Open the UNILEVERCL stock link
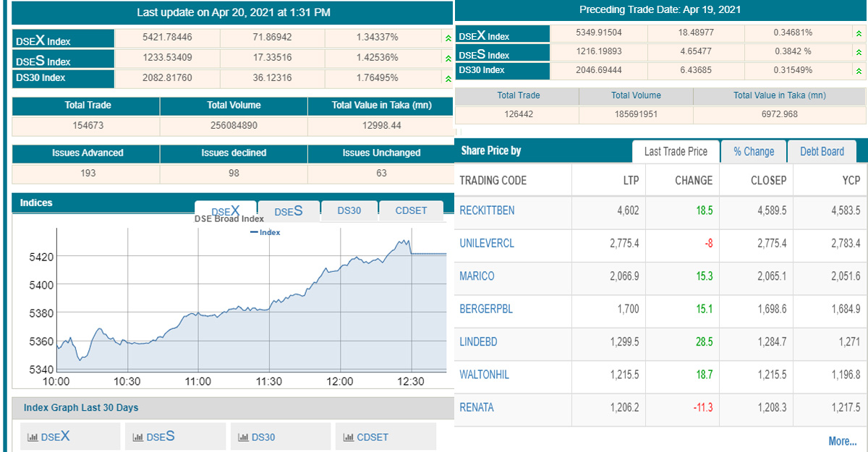The height and width of the screenshot is (452, 868). [487, 244]
